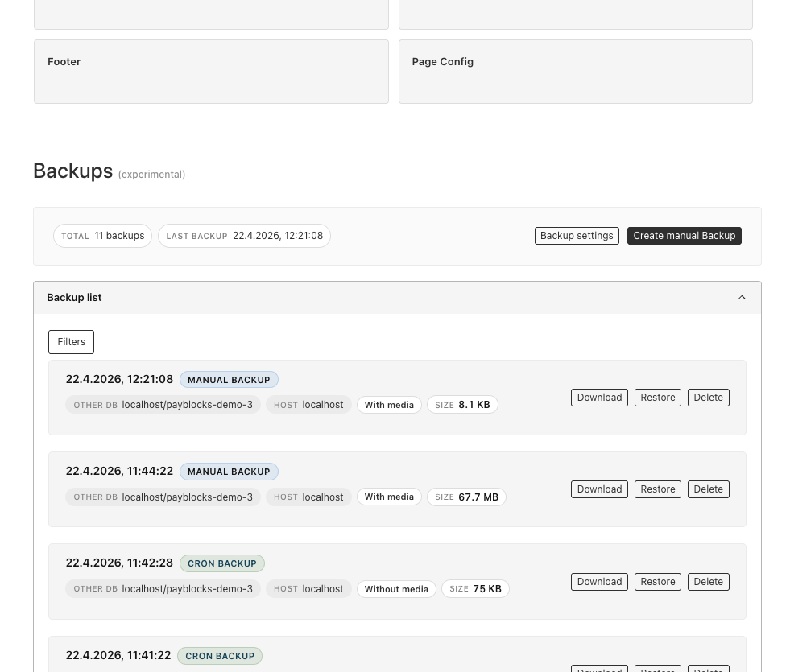The width and height of the screenshot is (786, 672).
Task: Click HOST localhost tag on 11:44:22 backup
Action: tap(308, 497)
